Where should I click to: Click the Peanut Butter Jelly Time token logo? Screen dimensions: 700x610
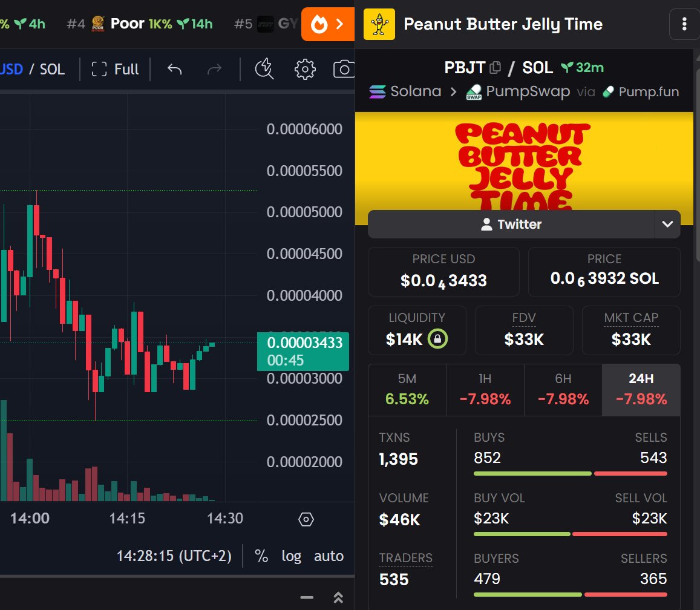coord(379,24)
